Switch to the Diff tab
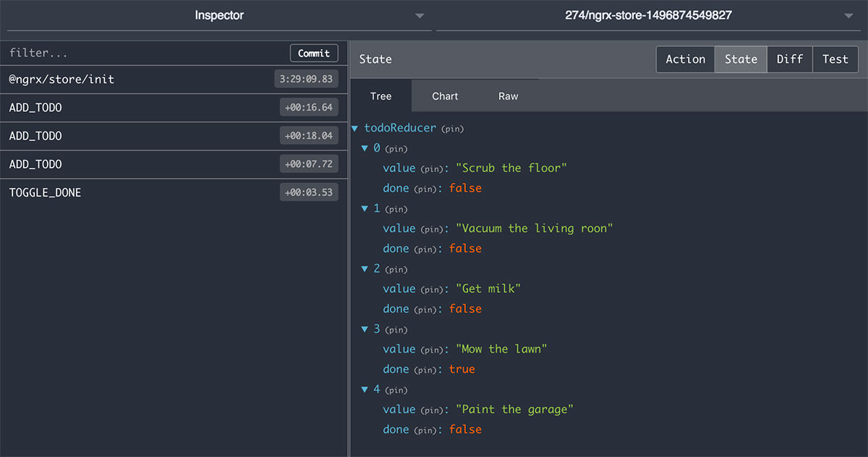868x457 pixels. pos(789,59)
